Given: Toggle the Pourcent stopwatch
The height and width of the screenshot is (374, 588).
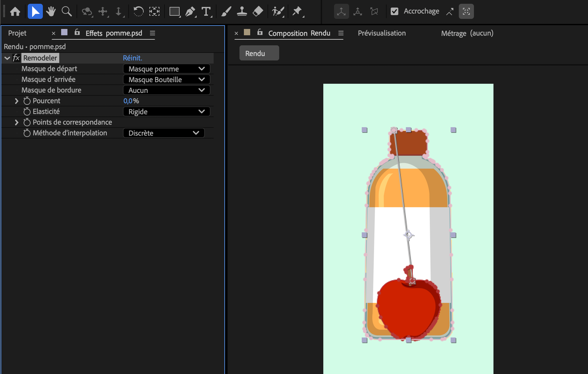Looking at the screenshot, I should pyautogui.click(x=27, y=101).
